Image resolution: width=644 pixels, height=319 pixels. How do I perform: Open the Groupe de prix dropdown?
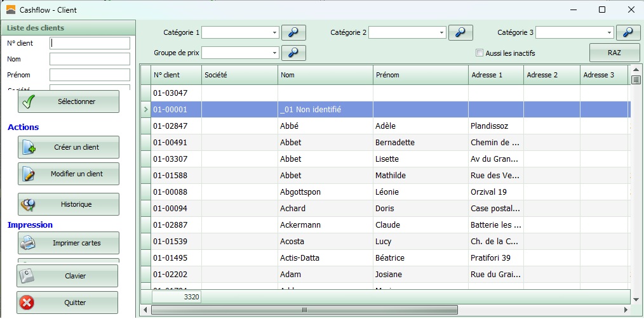pyautogui.click(x=274, y=53)
